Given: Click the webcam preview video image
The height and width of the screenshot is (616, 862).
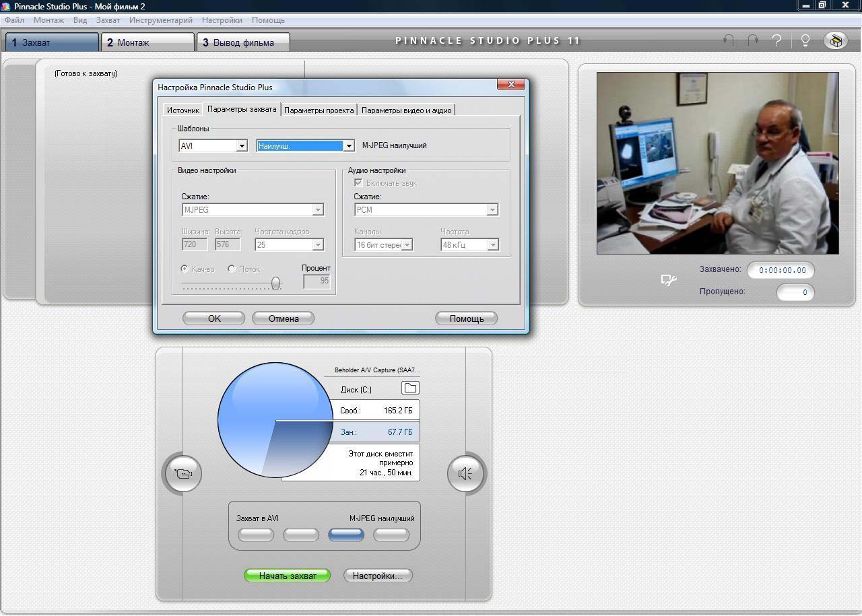Looking at the screenshot, I should (x=718, y=164).
